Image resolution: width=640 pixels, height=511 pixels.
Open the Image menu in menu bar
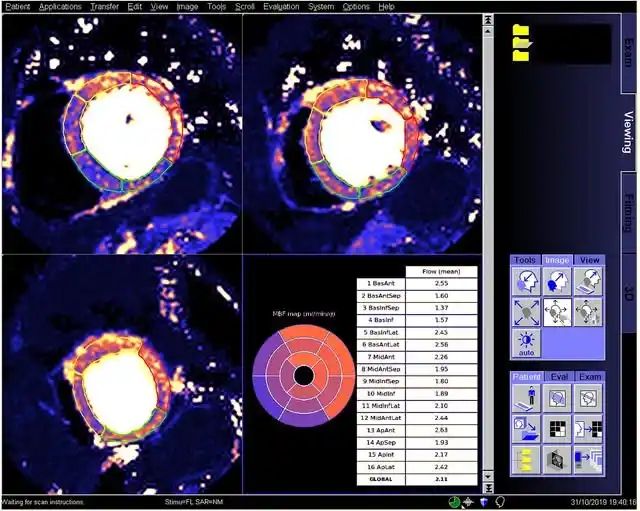[187, 7]
